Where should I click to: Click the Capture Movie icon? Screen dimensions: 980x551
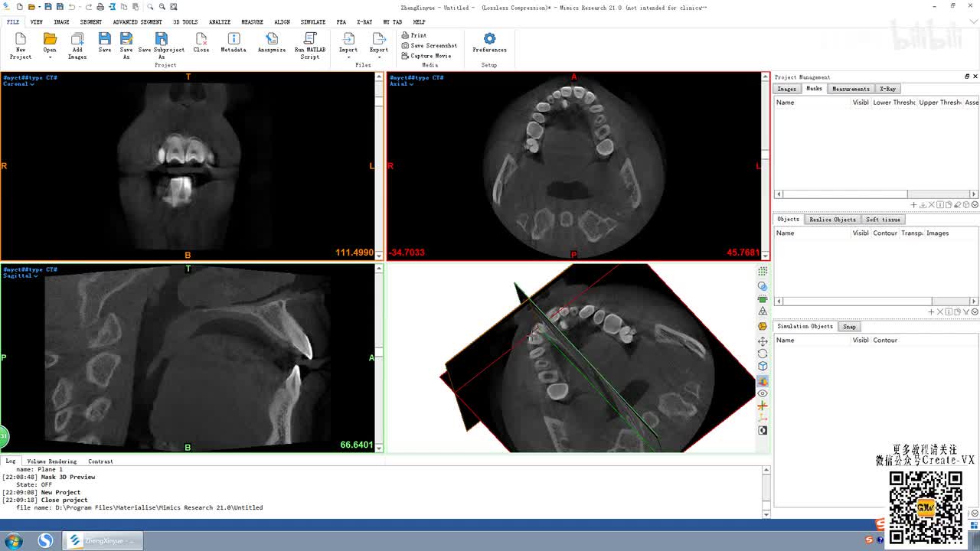click(406, 56)
